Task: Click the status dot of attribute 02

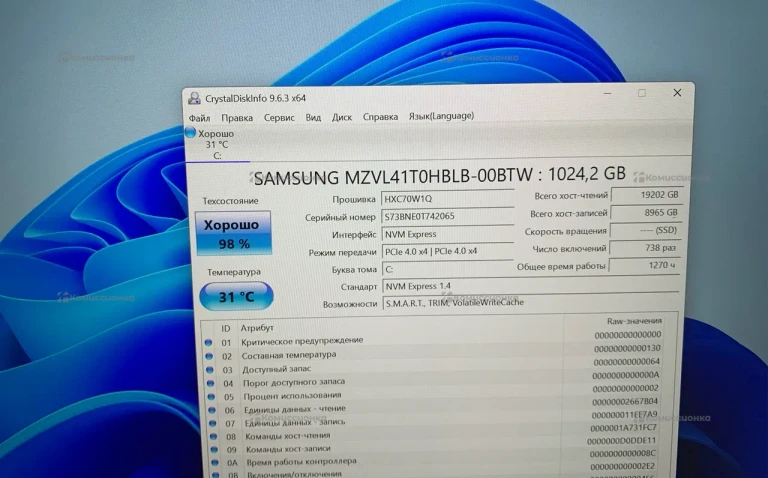Action: tap(210, 357)
